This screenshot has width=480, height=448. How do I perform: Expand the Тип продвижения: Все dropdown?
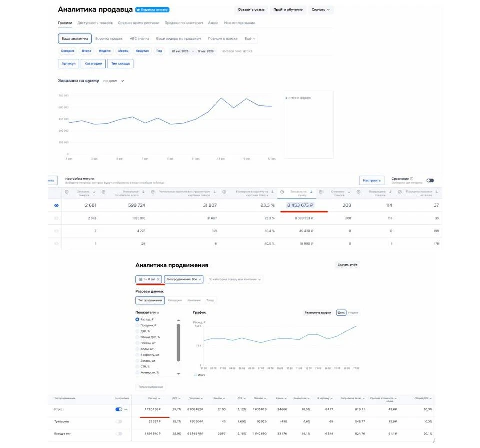click(x=184, y=279)
